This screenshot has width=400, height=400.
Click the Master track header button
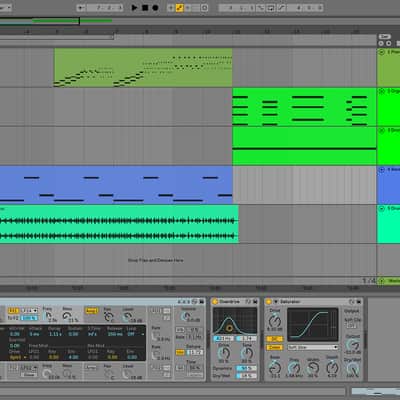[382, 281]
